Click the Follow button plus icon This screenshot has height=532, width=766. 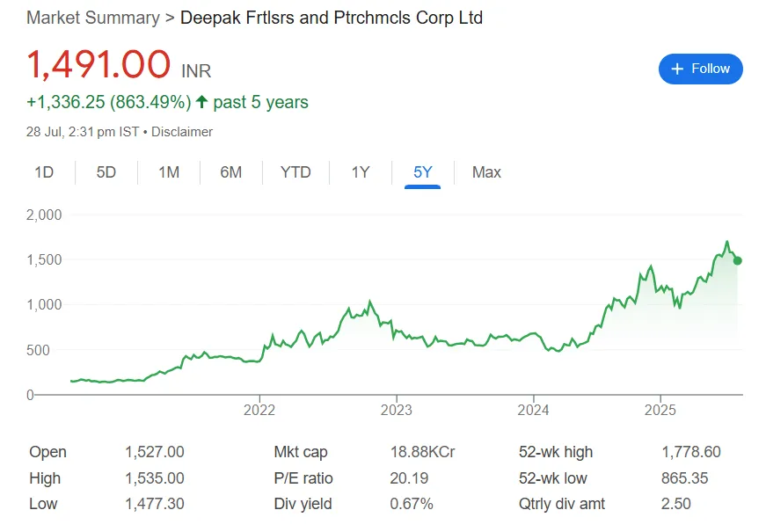click(x=677, y=69)
